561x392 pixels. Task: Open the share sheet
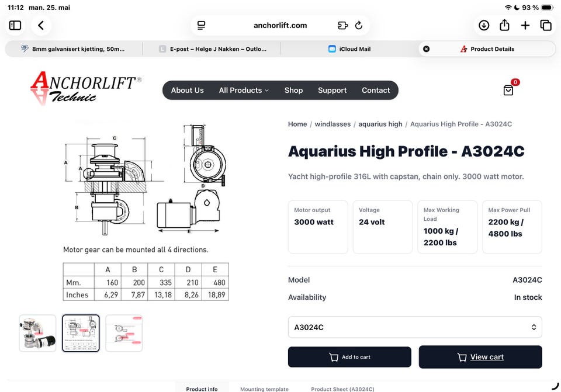(504, 25)
